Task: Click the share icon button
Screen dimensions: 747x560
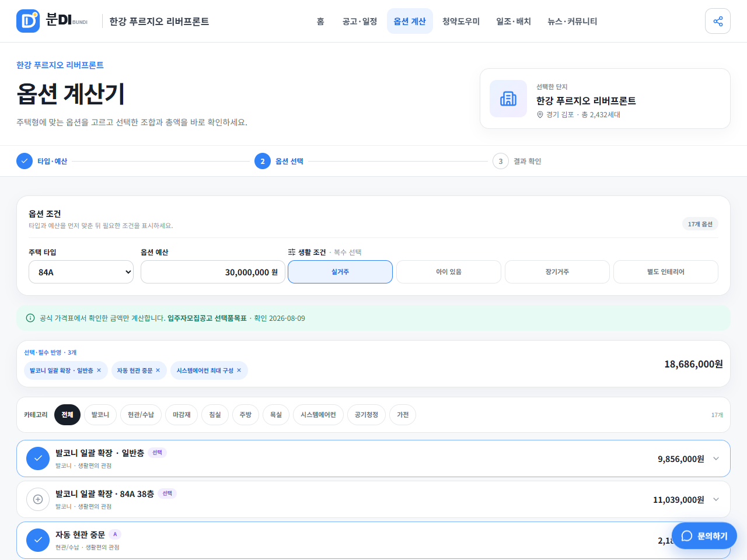Action: (718, 21)
